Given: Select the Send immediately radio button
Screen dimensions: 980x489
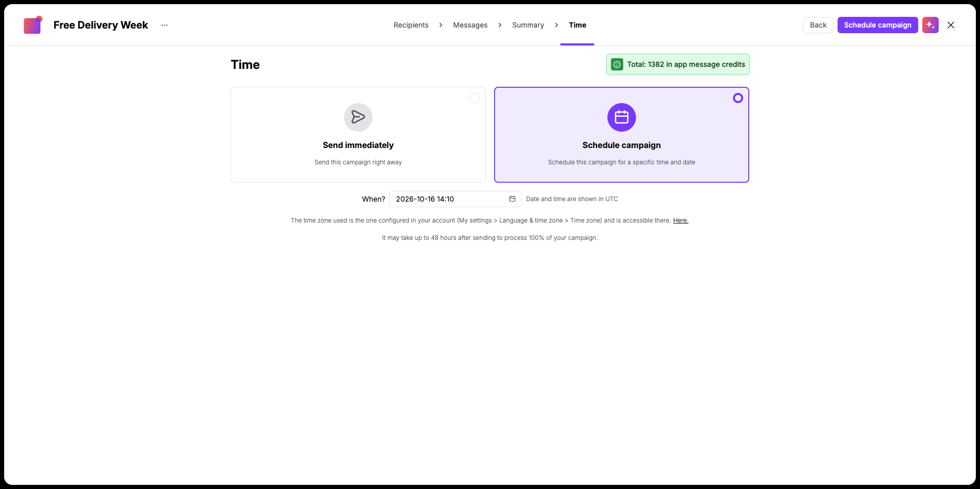Looking at the screenshot, I should click(x=475, y=98).
